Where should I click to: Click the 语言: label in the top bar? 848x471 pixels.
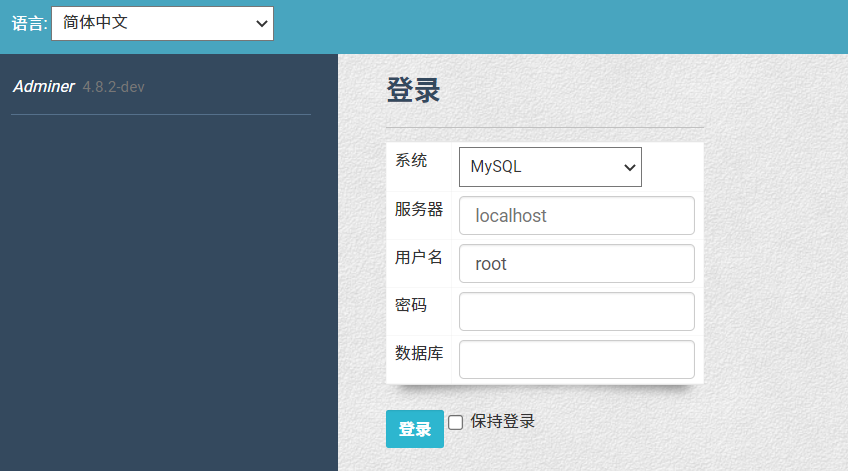[x=29, y=23]
